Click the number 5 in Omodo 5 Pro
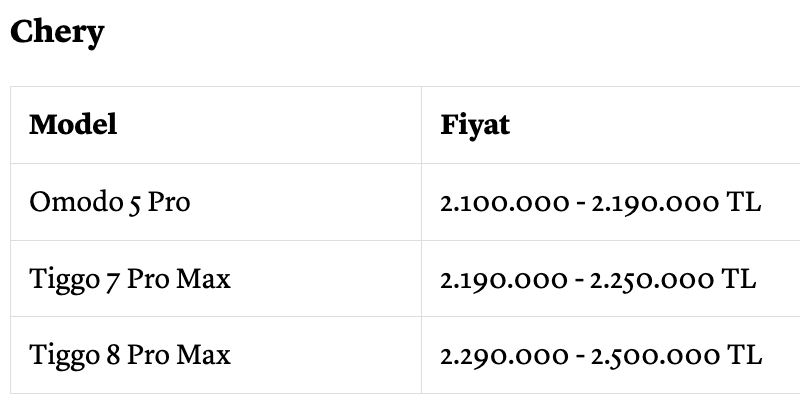The image size is (800, 406). coord(135,204)
